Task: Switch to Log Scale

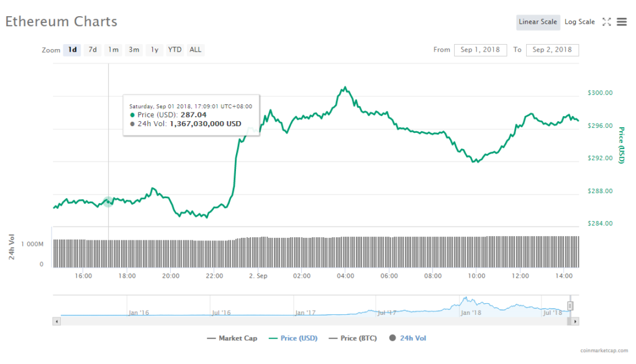Action: coord(579,22)
